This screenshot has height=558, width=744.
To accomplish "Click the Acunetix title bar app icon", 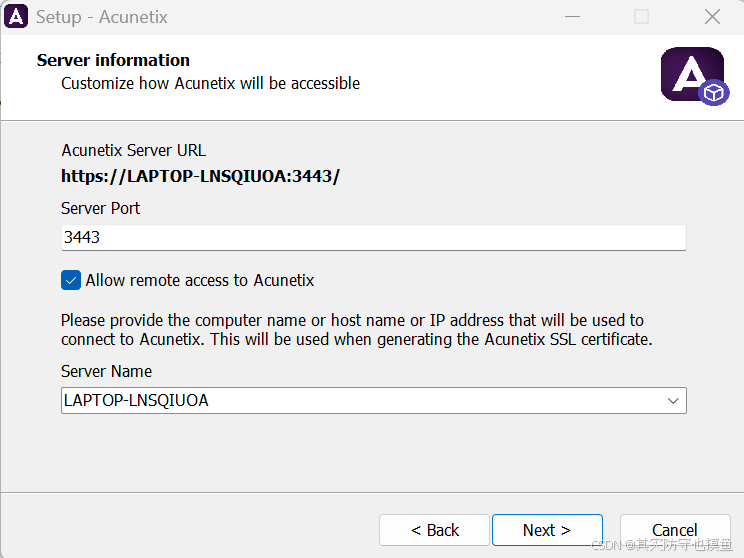I will 16,17.
